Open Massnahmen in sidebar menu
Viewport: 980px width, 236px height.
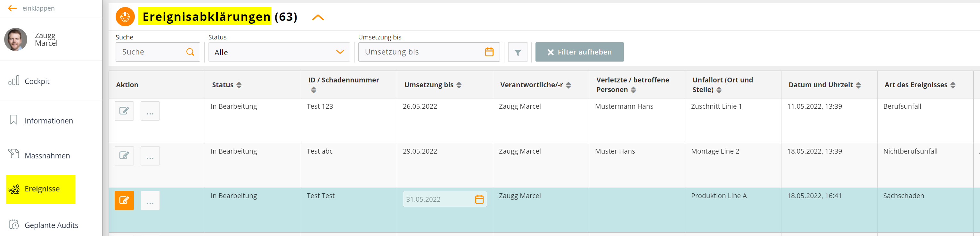47,156
